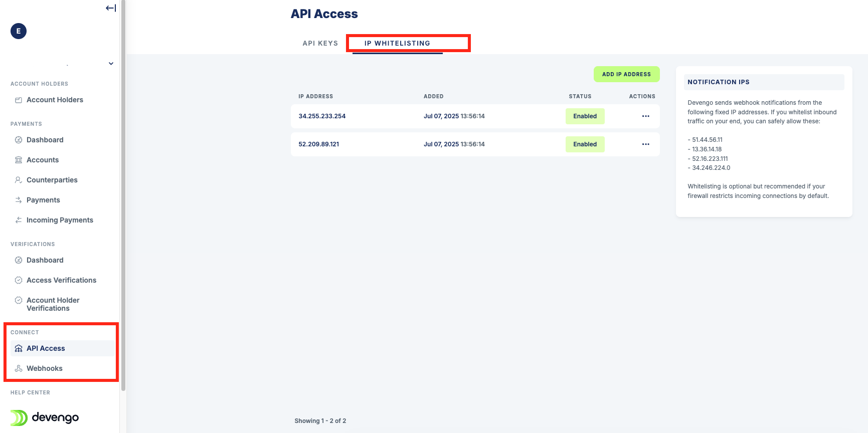This screenshot has height=433, width=868.
Task: Click the sidebar vertical scrollbar
Action: pos(123,195)
